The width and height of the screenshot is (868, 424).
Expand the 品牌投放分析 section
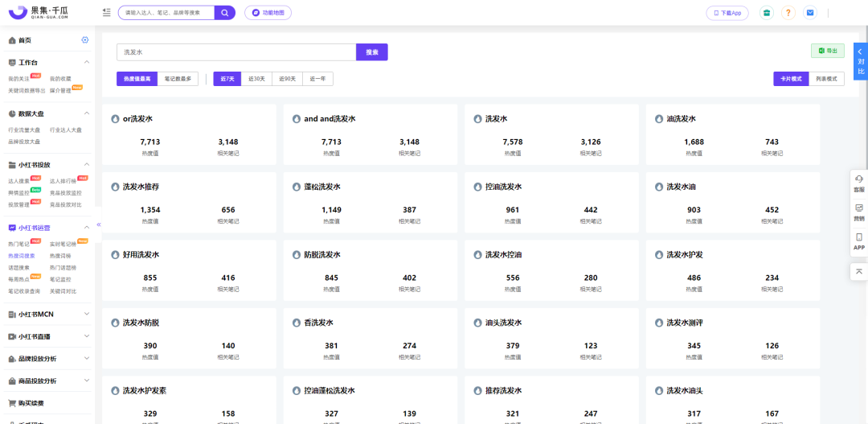[86, 358]
